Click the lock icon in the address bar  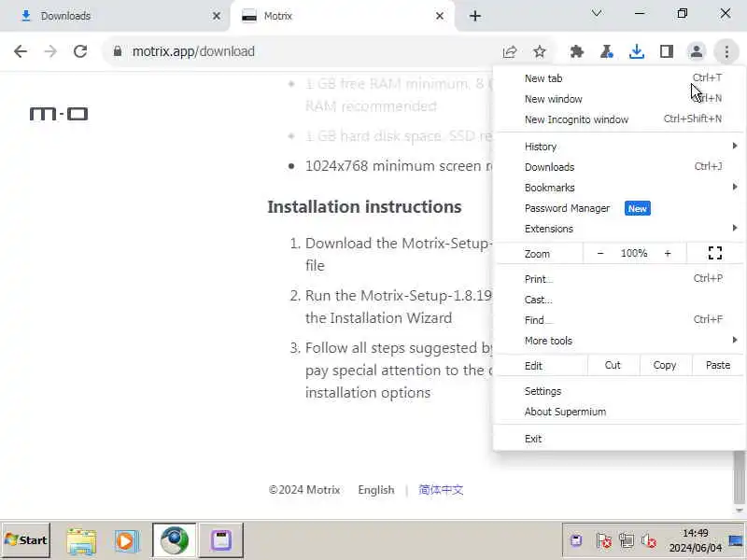118,51
